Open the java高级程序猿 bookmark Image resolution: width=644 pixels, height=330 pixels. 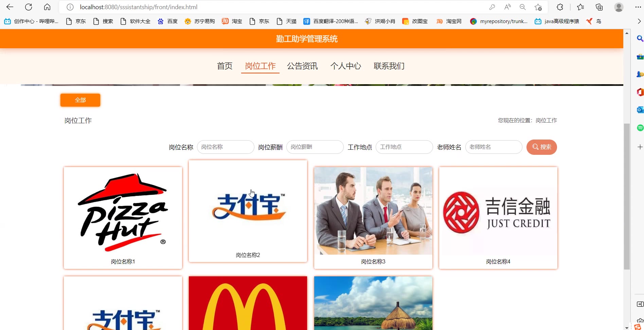coord(557,21)
